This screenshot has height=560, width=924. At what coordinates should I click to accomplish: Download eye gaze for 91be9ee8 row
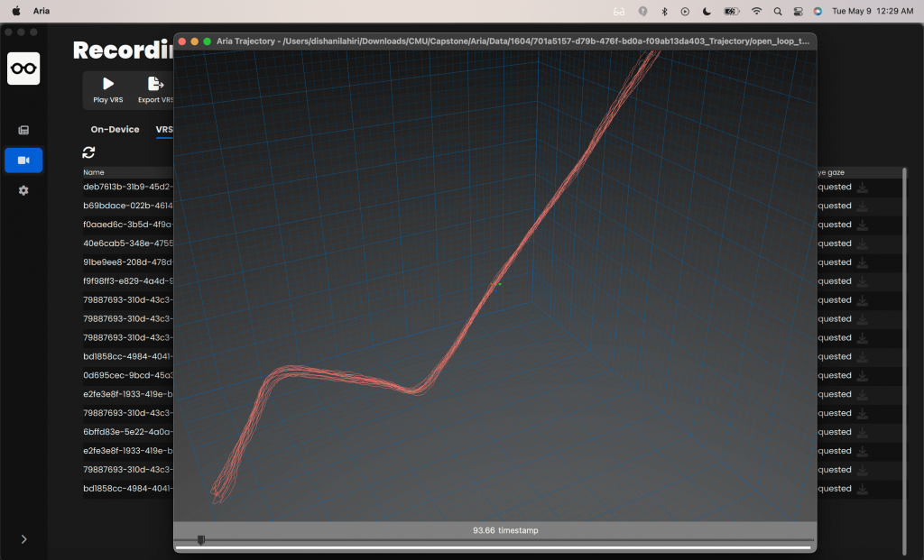pyautogui.click(x=862, y=262)
